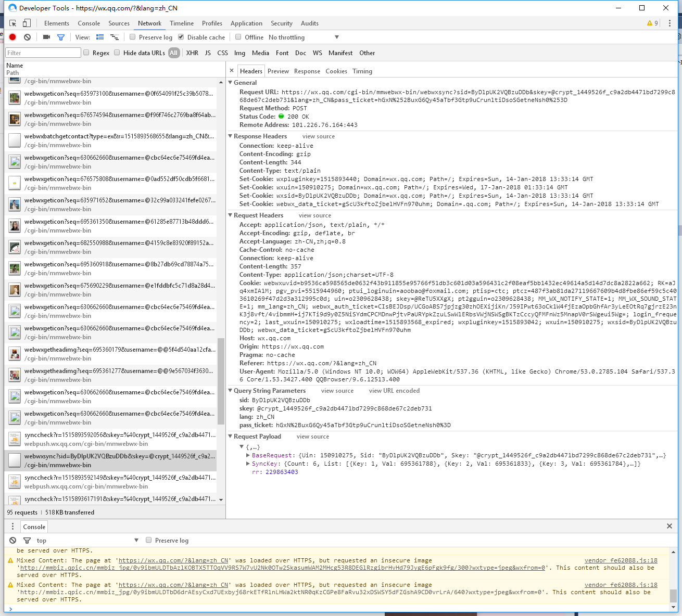Enable Preserve log in Network toolbar
This screenshot has height=616, width=682.
point(133,37)
